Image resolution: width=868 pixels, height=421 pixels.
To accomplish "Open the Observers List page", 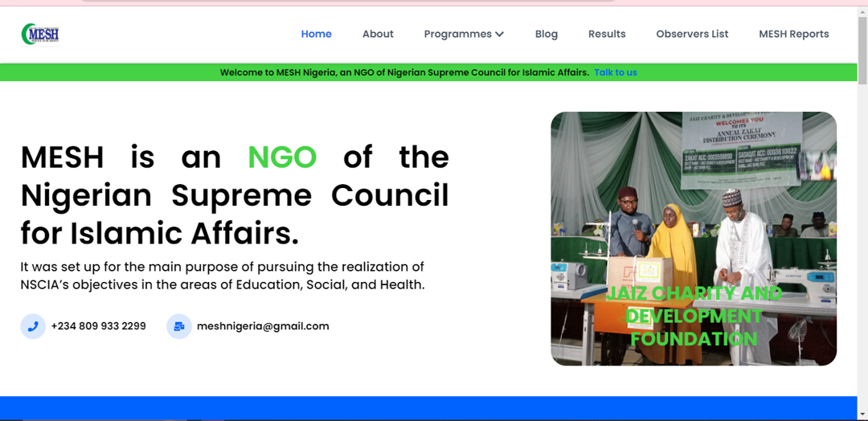I will click(693, 34).
